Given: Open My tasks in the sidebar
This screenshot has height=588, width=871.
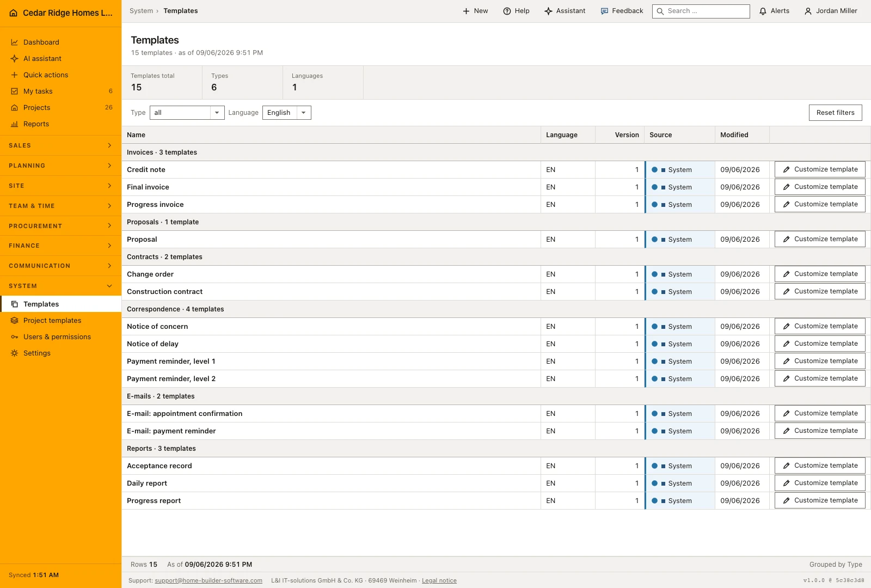Looking at the screenshot, I should pyautogui.click(x=60, y=91).
